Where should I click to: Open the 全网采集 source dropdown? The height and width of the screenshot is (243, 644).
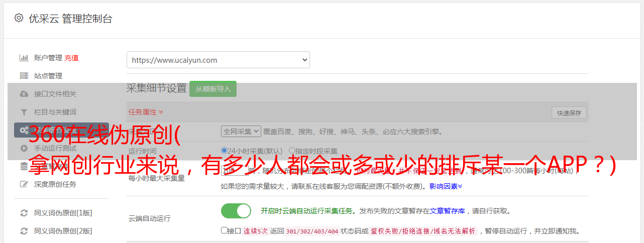[241, 132]
